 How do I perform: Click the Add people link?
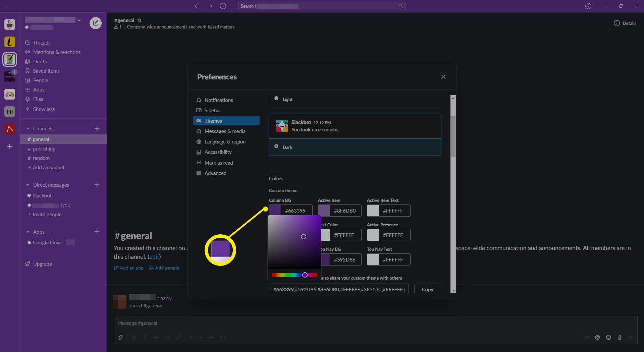(164, 268)
